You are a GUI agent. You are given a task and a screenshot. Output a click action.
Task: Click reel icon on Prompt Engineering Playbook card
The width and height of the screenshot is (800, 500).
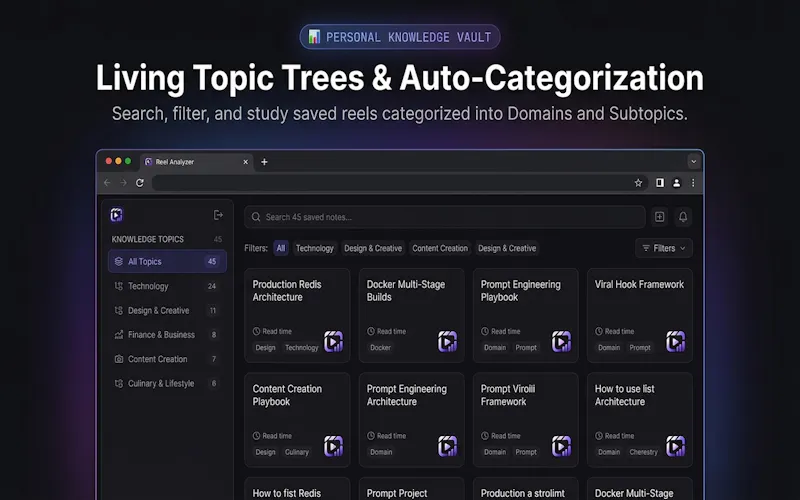point(561,341)
